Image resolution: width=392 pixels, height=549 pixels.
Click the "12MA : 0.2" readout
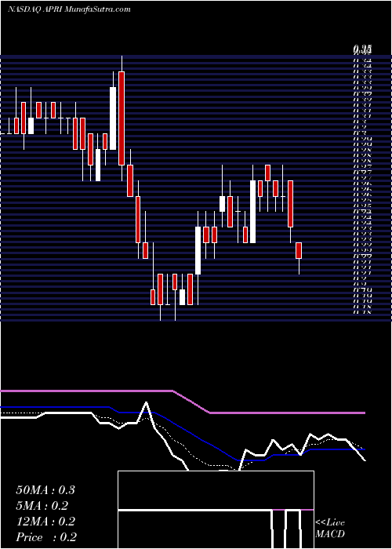[x=45, y=522]
